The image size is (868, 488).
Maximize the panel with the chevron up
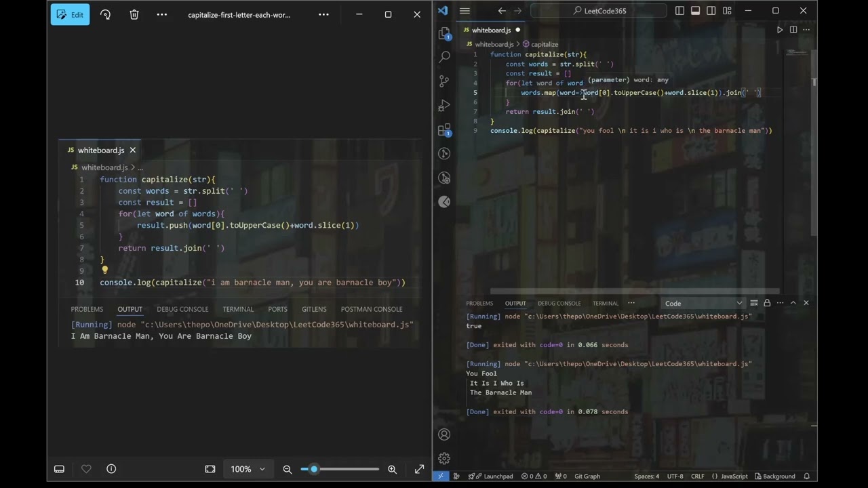(x=793, y=303)
